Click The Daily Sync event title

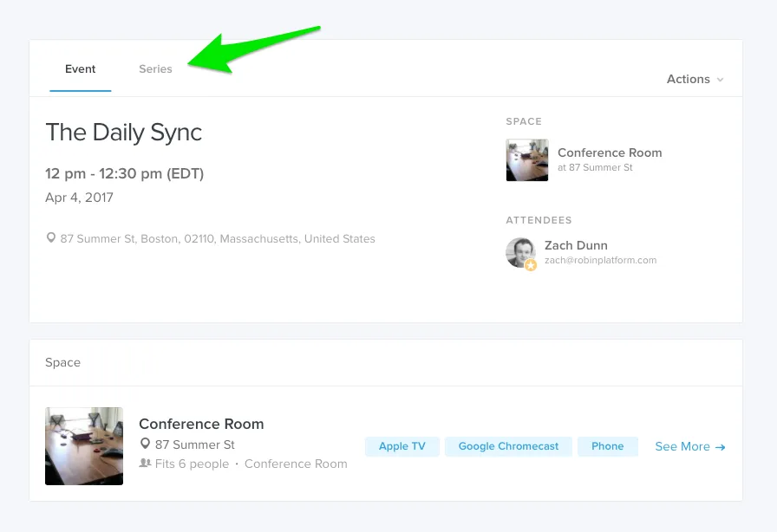(124, 133)
